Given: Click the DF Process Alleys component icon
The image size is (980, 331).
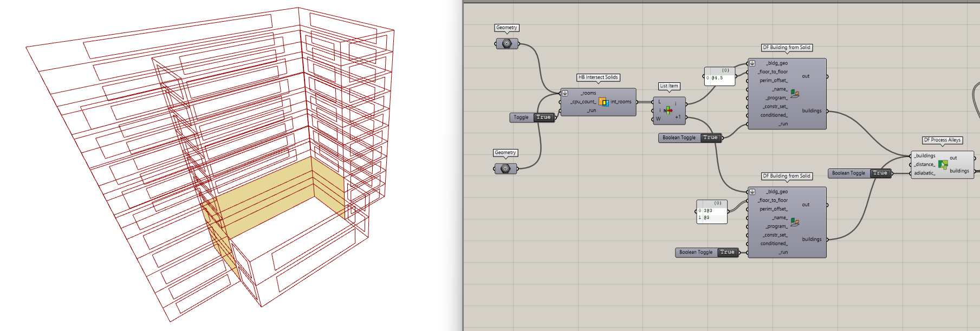Looking at the screenshot, I should click(943, 164).
